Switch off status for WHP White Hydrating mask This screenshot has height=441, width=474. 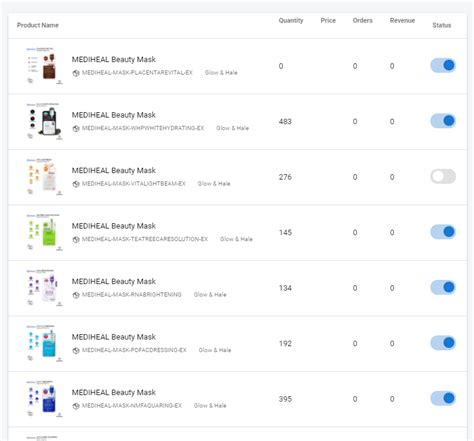click(443, 121)
